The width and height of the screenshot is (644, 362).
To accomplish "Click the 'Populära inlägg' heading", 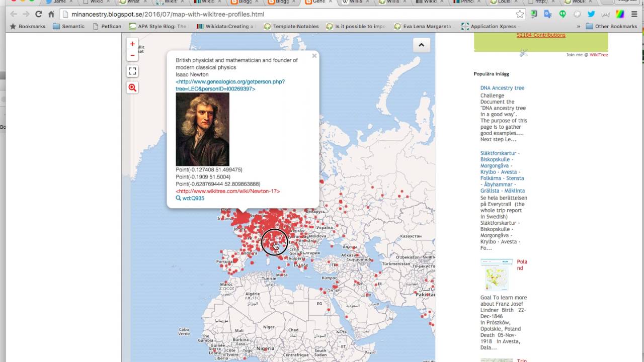I will [491, 74].
